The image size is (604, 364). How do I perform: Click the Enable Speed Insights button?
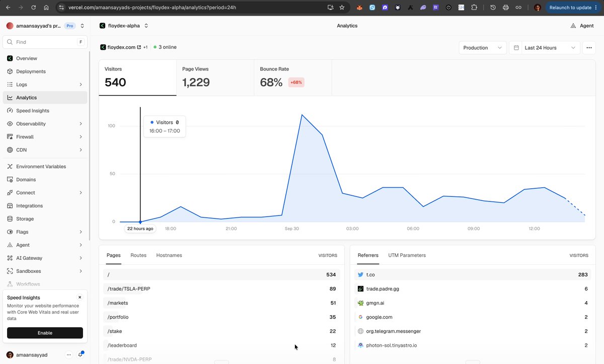coord(45,333)
